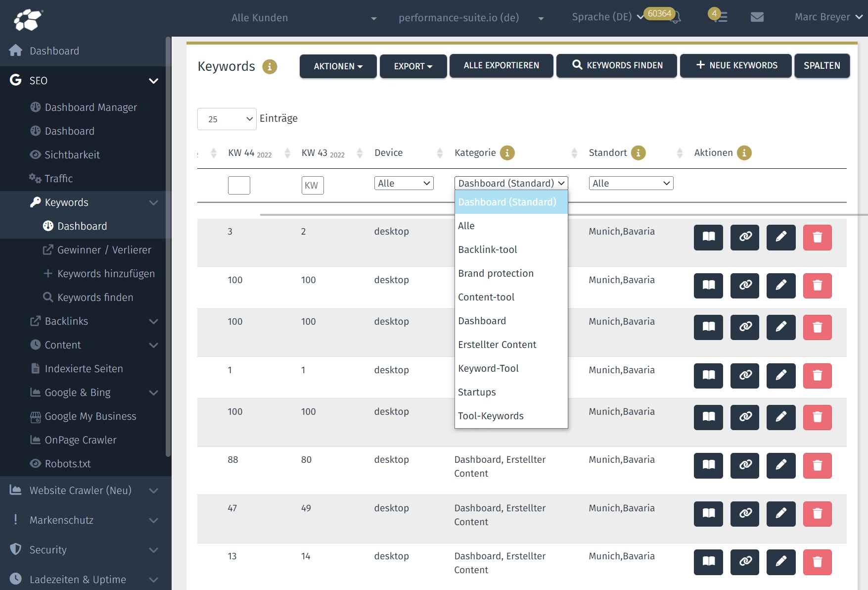This screenshot has width=868, height=590.
Task: Open Sprache (DE) language dropdown
Action: pyautogui.click(x=607, y=17)
